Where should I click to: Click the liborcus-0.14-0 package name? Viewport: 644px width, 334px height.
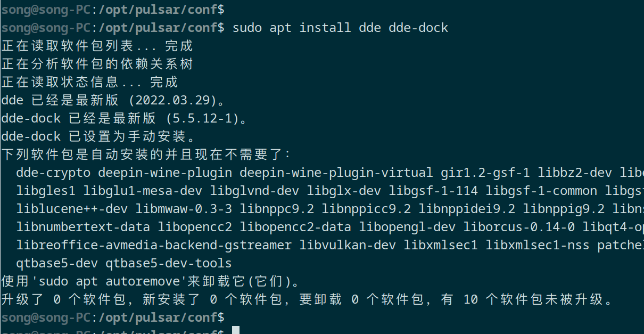(x=519, y=227)
